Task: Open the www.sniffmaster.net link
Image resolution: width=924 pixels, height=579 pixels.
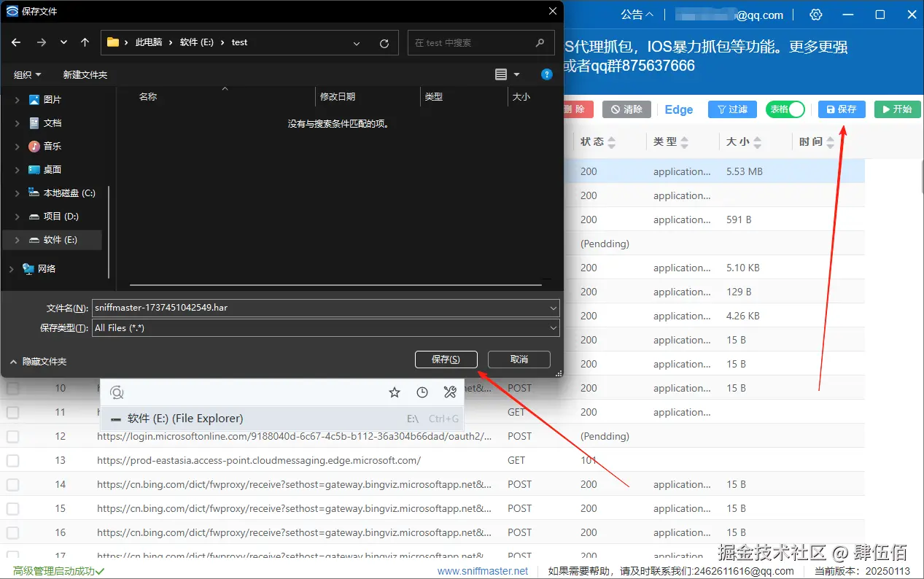Action: point(483,571)
